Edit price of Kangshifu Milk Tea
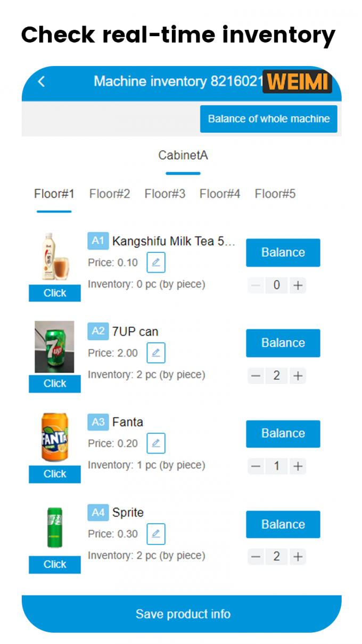Screen dimensions: 362x644 click(x=156, y=262)
